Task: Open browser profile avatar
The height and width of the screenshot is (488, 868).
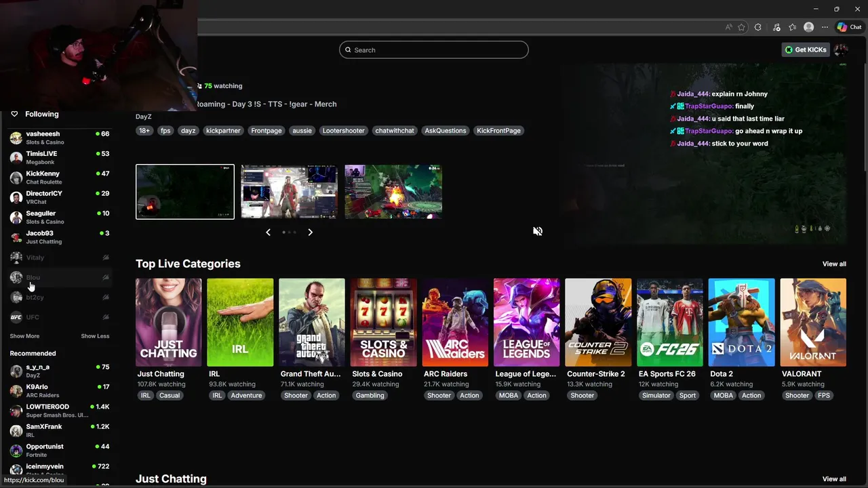Action: click(808, 27)
